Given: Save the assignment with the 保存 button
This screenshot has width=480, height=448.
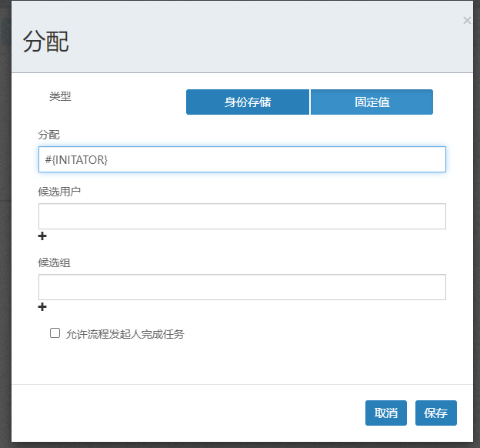Looking at the screenshot, I should pos(435,413).
